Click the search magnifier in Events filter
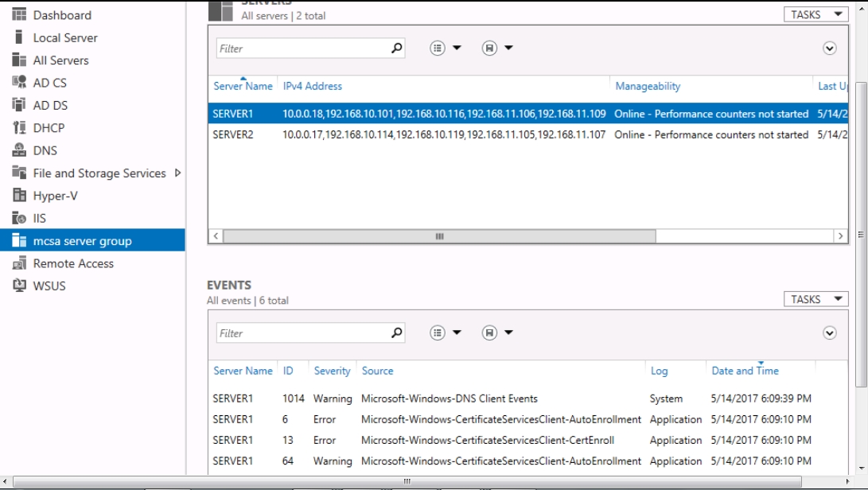868x490 pixels. coord(396,332)
